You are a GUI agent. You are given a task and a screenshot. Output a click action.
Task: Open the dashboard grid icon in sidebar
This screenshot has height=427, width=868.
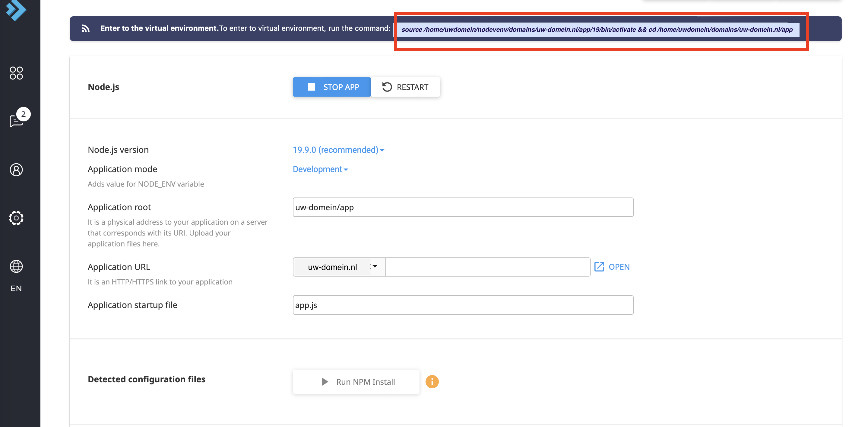tap(16, 73)
